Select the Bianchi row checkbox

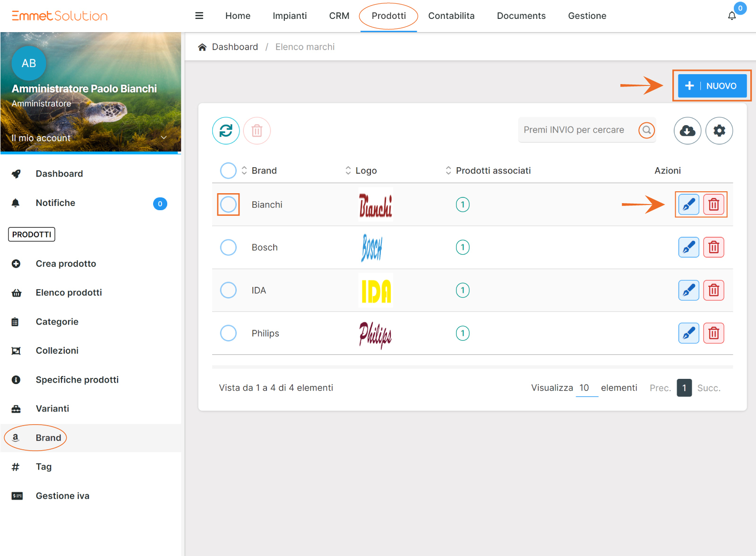pyautogui.click(x=228, y=205)
